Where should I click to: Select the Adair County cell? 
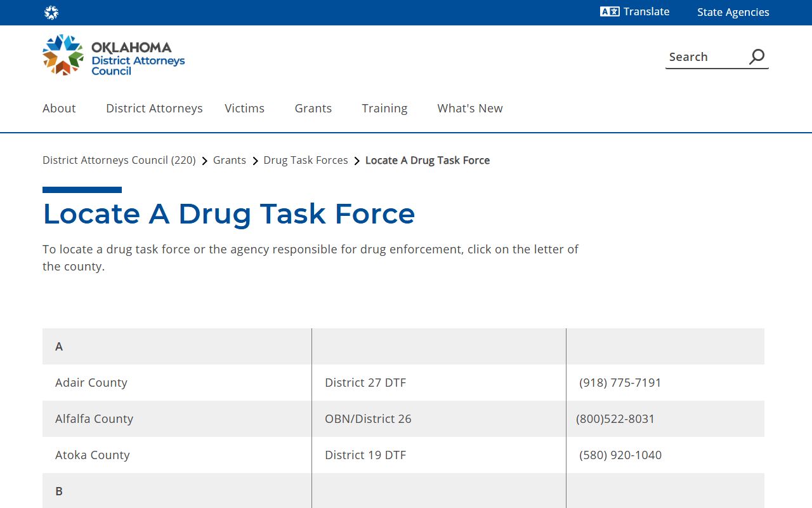pyautogui.click(x=177, y=382)
